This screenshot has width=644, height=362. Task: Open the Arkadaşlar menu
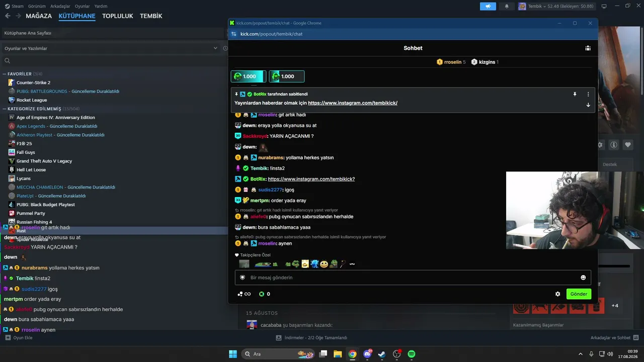(x=60, y=6)
